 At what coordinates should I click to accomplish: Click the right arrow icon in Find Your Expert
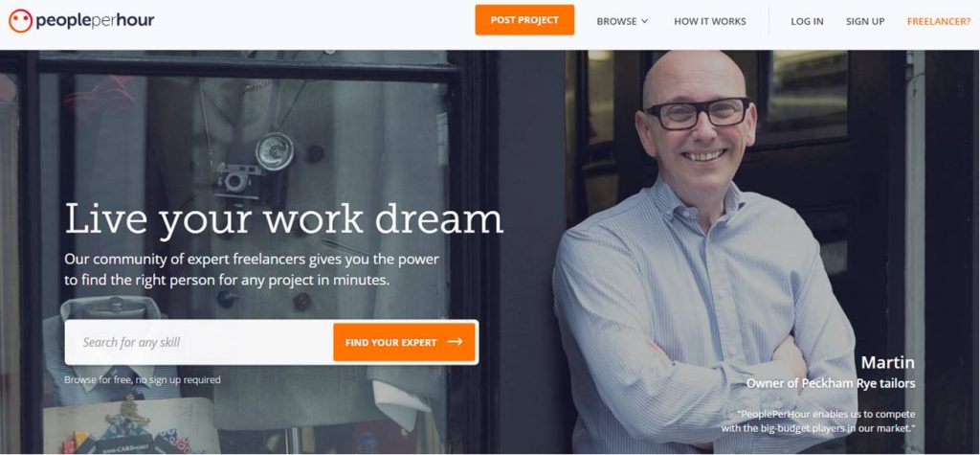tap(455, 342)
